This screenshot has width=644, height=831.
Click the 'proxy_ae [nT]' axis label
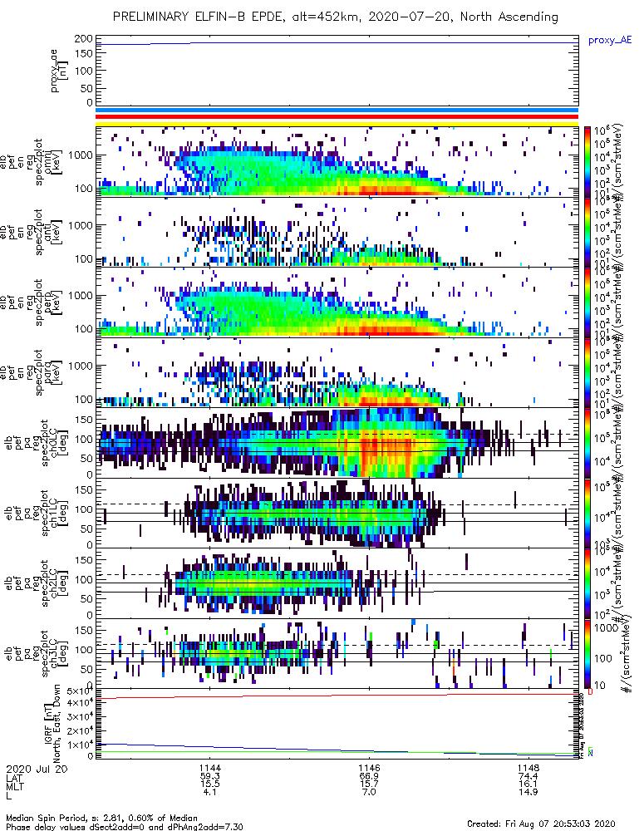point(60,71)
